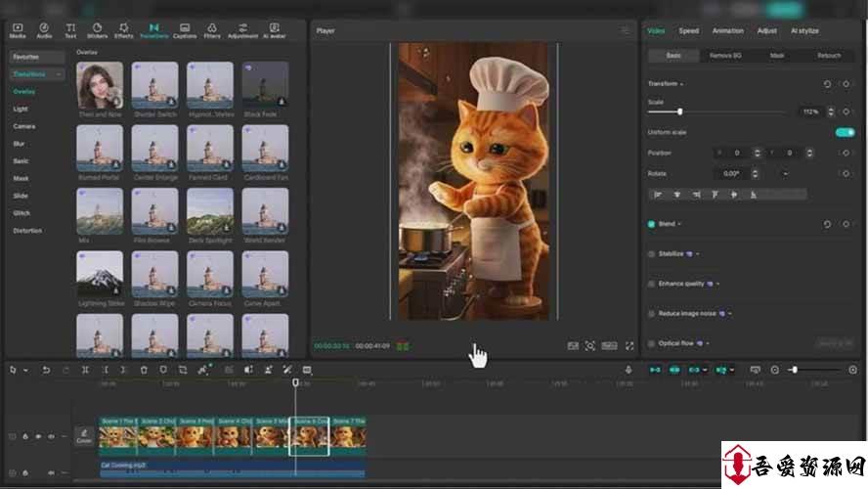Click the Scale slider handle

pyautogui.click(x=680, y=111)
